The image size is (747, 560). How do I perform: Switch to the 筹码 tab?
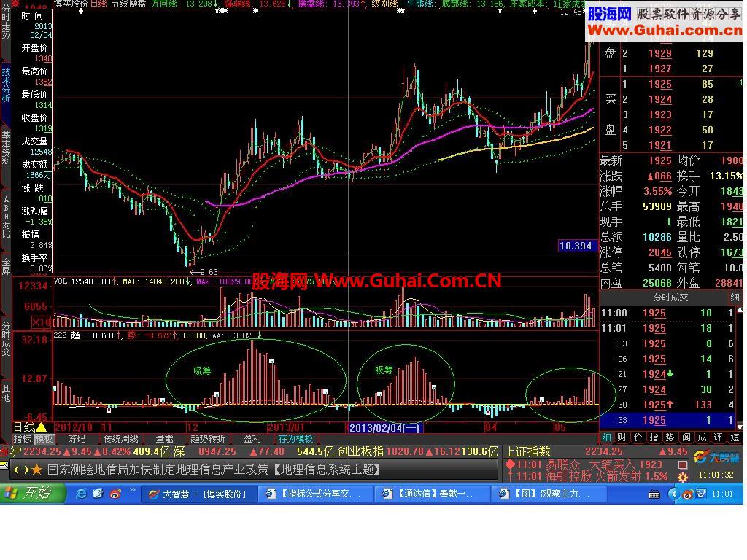click(x=77, y=439)
